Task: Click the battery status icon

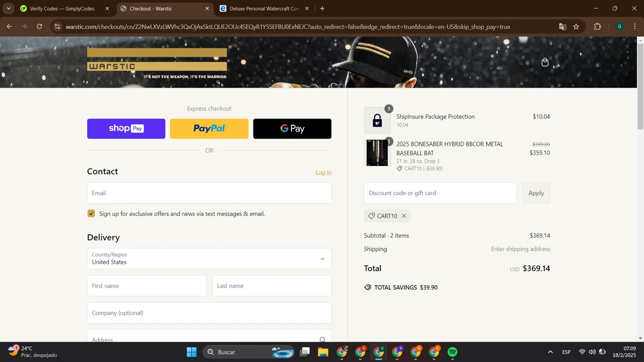Action: click(602, 352)
